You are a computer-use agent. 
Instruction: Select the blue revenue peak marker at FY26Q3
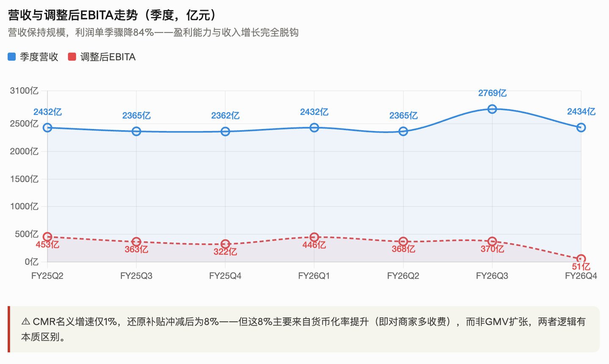click(x=492, y=109)
